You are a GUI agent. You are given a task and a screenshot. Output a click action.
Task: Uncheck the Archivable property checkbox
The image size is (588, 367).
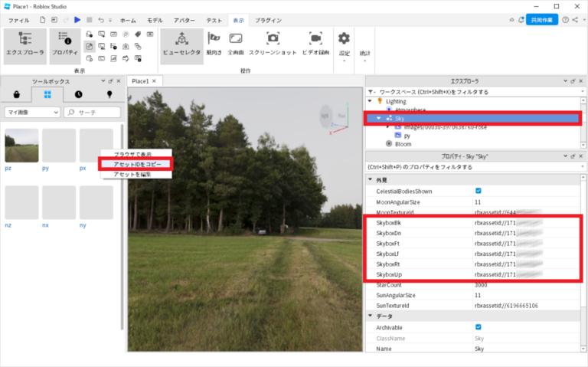(x=479, y=327)
